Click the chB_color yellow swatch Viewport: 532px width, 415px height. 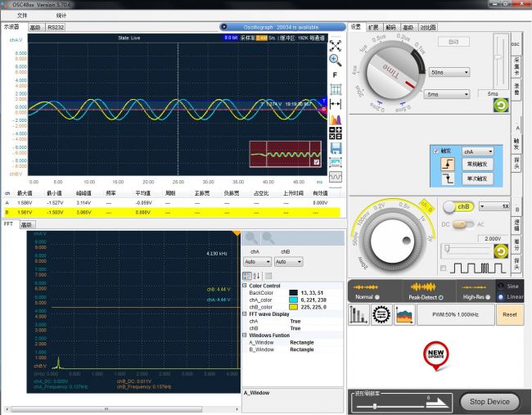click(293, 307)
